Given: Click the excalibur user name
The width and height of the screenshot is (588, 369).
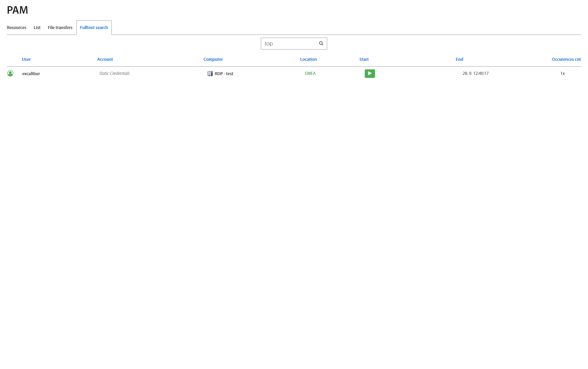Looking at the screenshot, I should [31, 74].
